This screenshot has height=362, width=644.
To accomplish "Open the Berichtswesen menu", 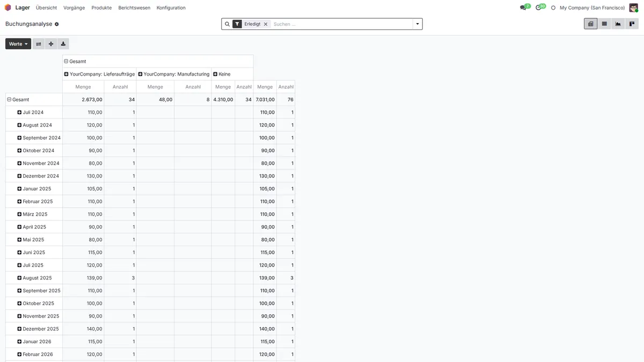I will point(134,8).
